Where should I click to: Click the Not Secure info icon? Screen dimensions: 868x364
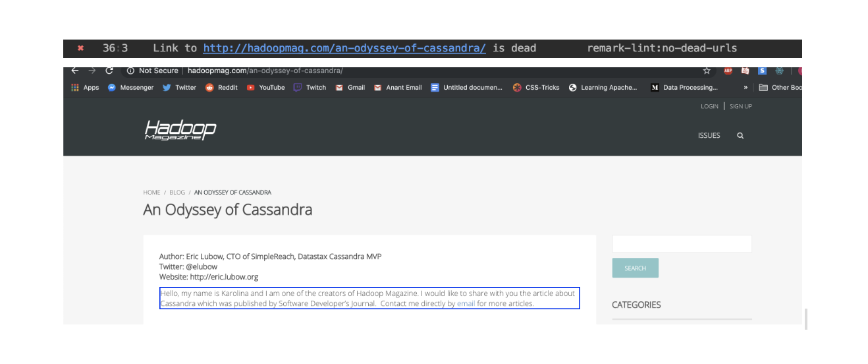click(130, 71)
